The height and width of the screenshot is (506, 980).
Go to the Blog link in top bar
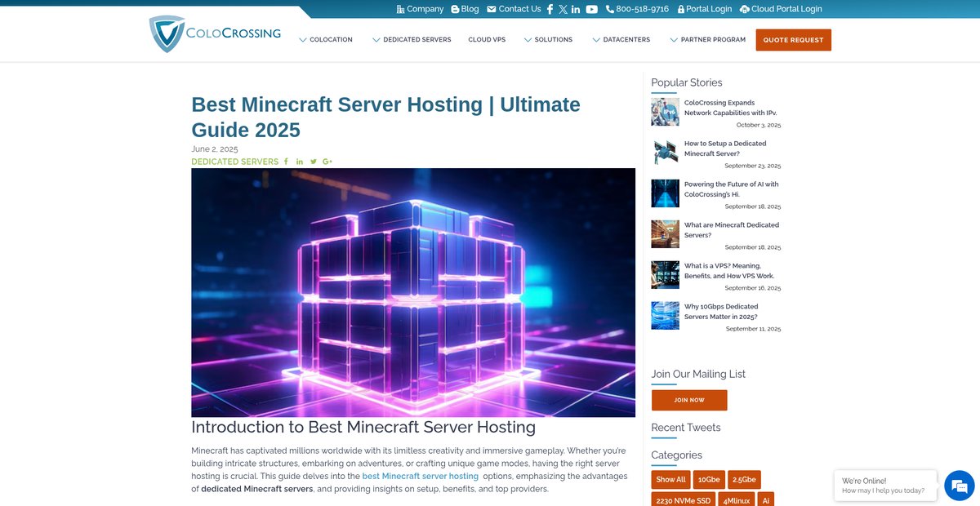(x=465, y=9)
